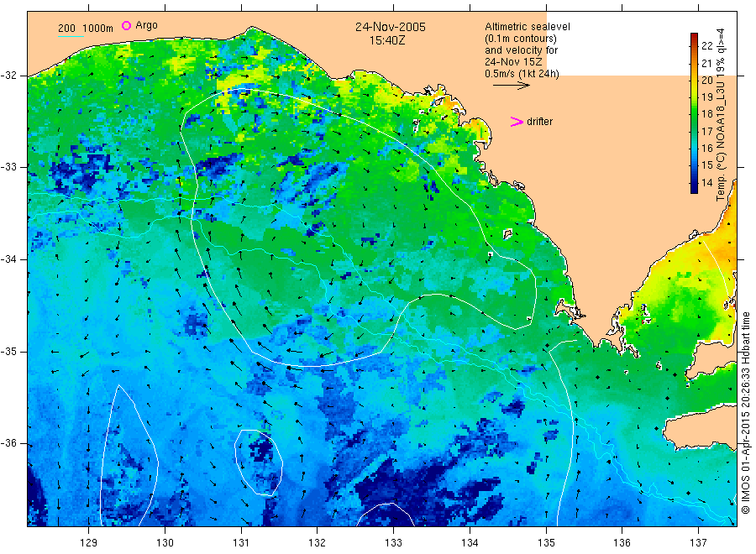The height and width of the screenshot is (554, 756).
Task: Click the '200 1000m' depth legend text
Action: point(86,29)
